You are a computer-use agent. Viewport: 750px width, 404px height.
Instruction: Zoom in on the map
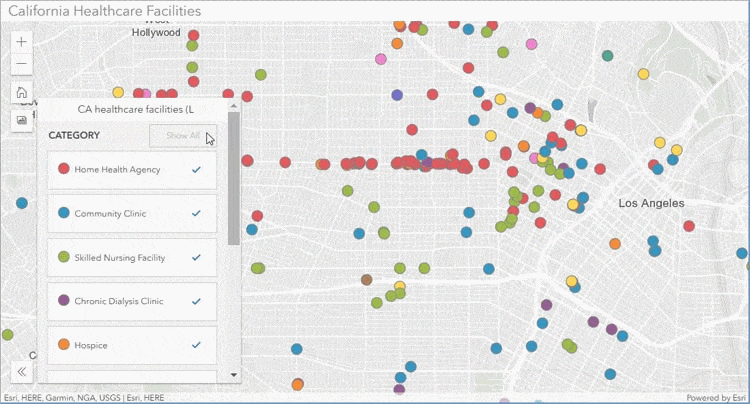(x=22, y=42)
